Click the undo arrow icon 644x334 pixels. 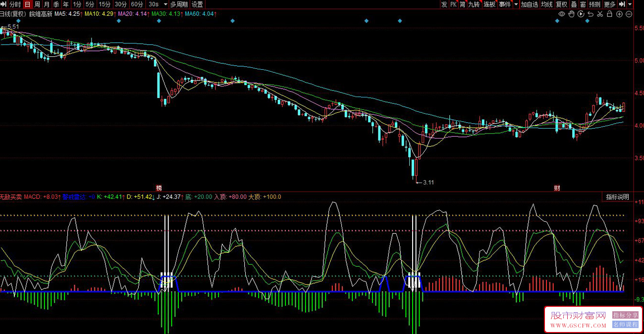click(x=590, y=14)
